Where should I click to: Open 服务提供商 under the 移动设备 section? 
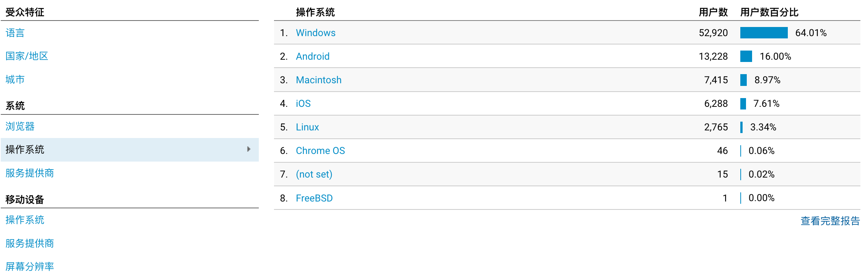[30, 244]
